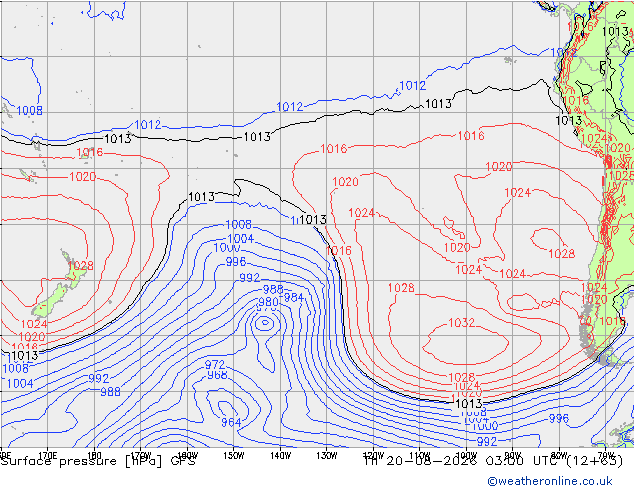
Task: Click the 984 isobar label
Action: (x=294, y=298)
